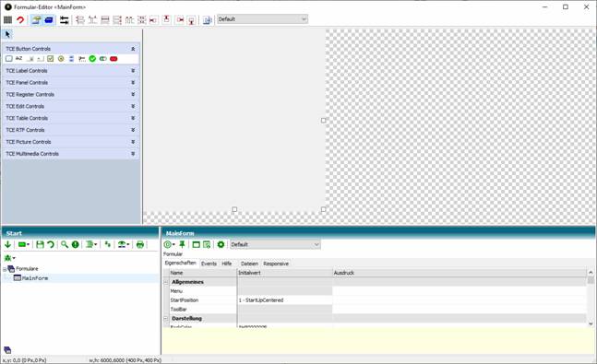Viewport: 597px width, 364px height.
Task: Collapse the Allgemeines property group
Action: pyautogui.click(x=166, y=282)
